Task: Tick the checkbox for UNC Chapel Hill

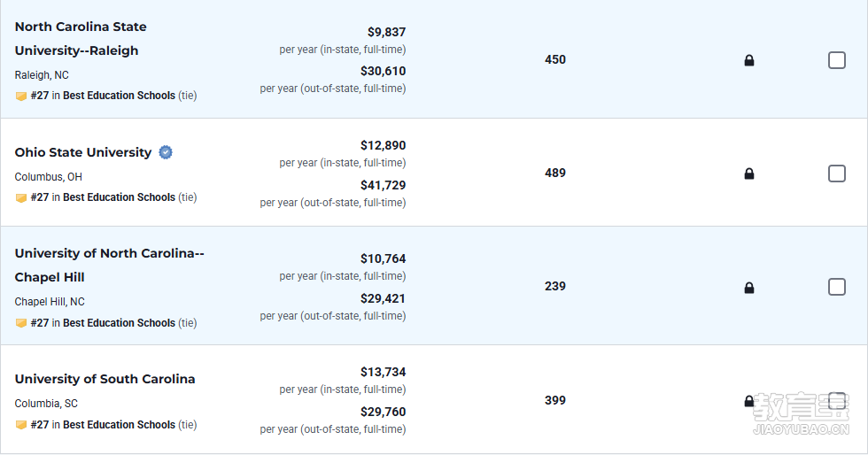Action: [x=836, y=287]
